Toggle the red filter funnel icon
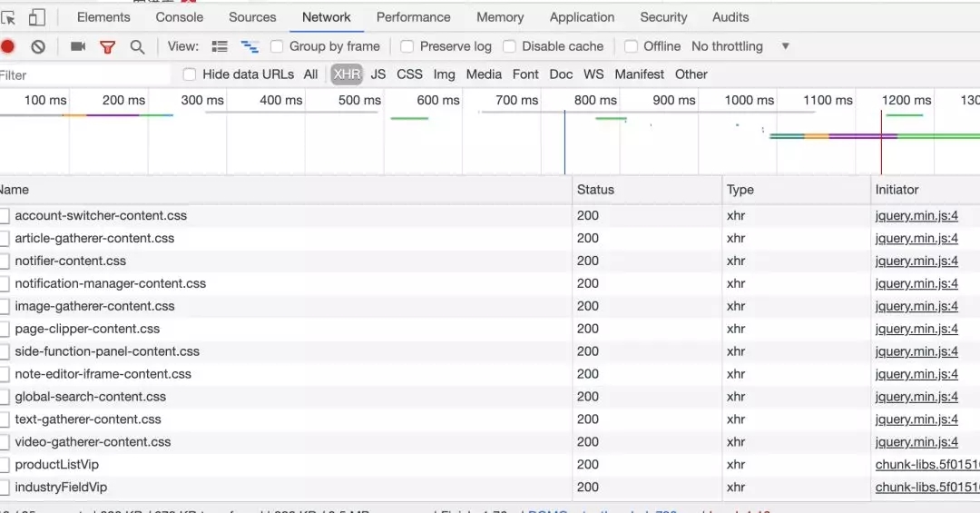Image resolution: width=980 pixels, height=513 pixels. click(107, 47)
